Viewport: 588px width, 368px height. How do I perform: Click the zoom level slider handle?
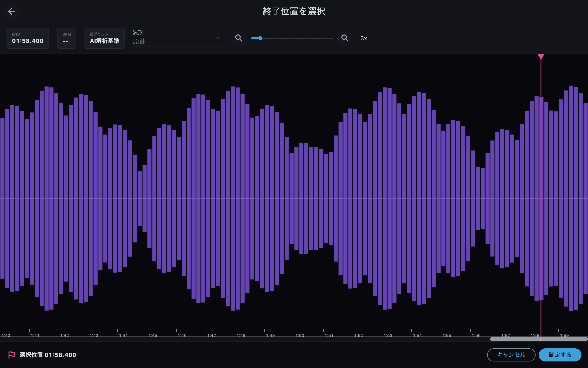click(x=260, y=38)
